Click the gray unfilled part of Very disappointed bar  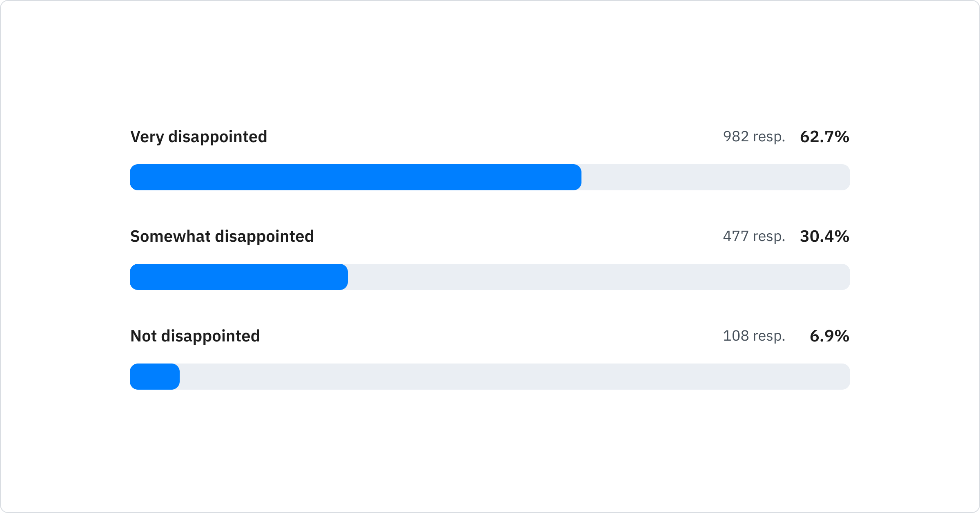coord(715,177)
